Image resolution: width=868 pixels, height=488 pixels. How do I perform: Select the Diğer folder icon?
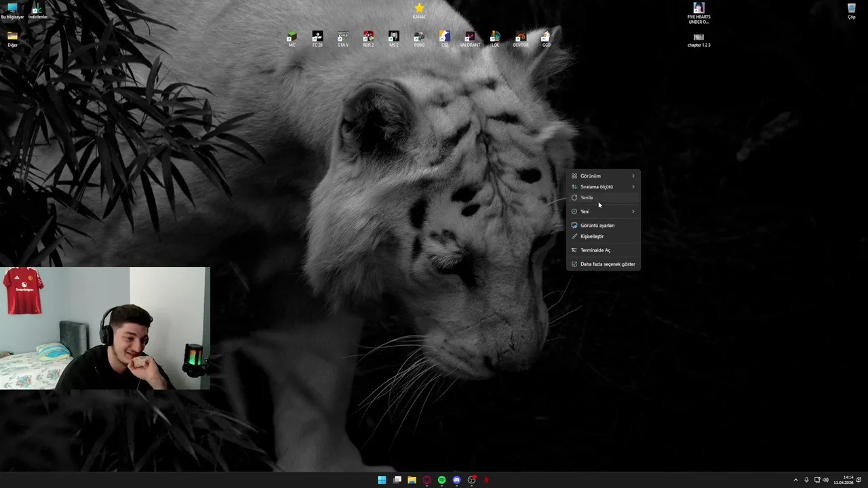12,39
